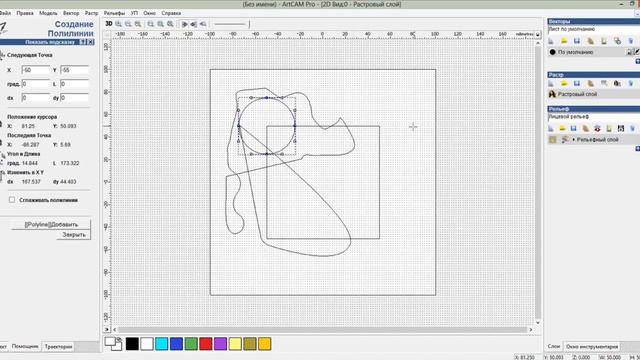Click the play-forward arrow in the view toolbar

point(184,24)
